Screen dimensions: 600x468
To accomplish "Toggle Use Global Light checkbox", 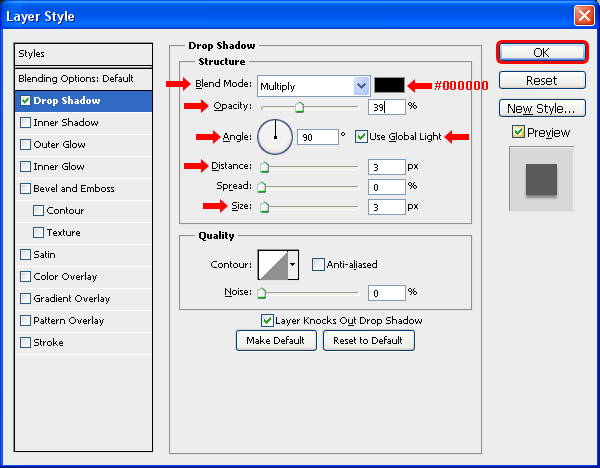I will [361, 136].
